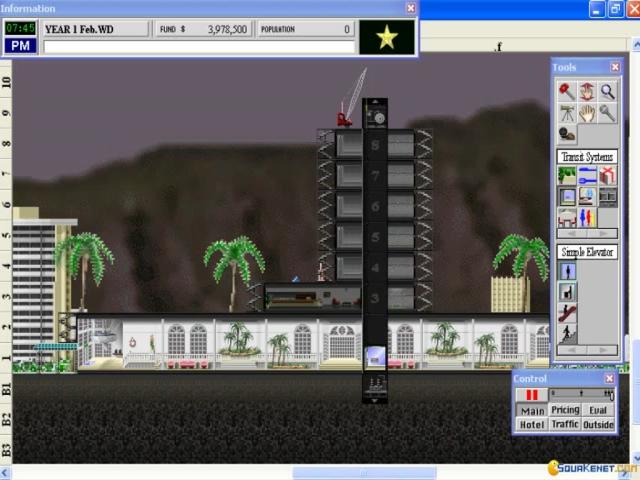
Task: Select the service elevator item icon
Action: (x=567, y=292)
